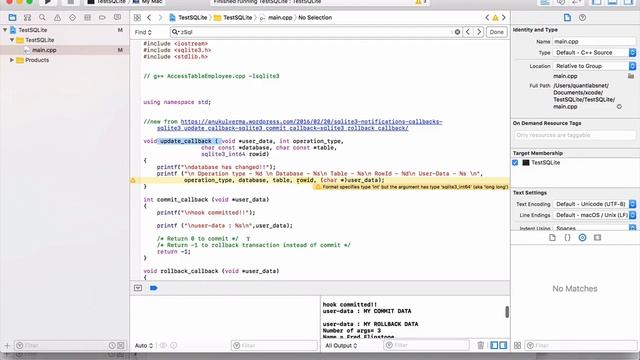Go forward in editor history
The width and height of the screenshot is (640, 360).
pyautogui.click(x=160, y=18)
